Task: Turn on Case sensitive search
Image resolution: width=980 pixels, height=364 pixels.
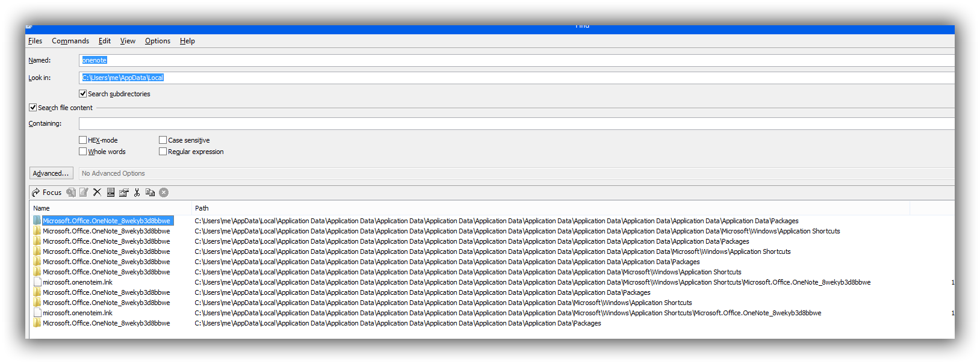Action: (163, 140)
